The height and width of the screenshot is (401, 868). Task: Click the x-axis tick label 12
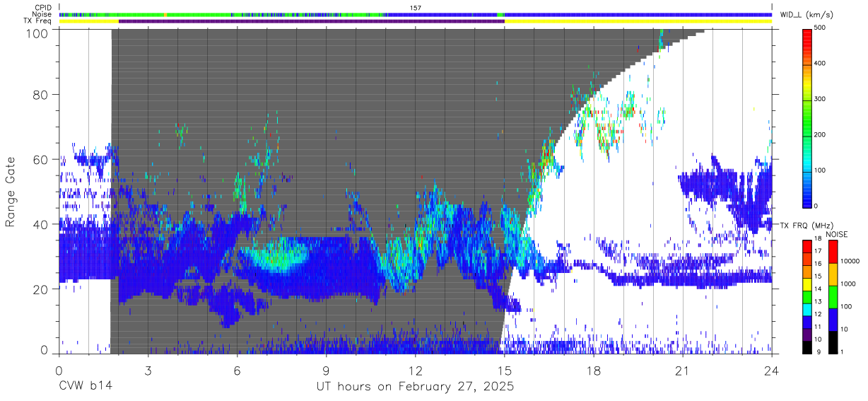click(x=415, y=371)
